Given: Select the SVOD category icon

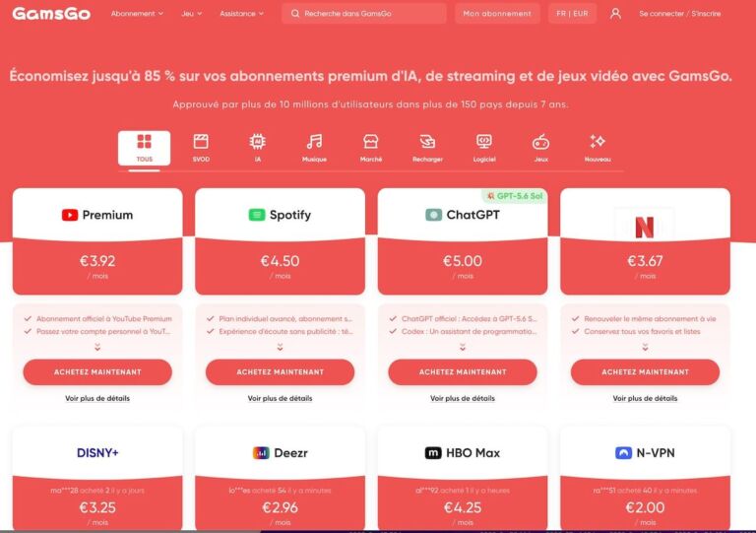Looking at the screenshot, I should coord(201,142).
